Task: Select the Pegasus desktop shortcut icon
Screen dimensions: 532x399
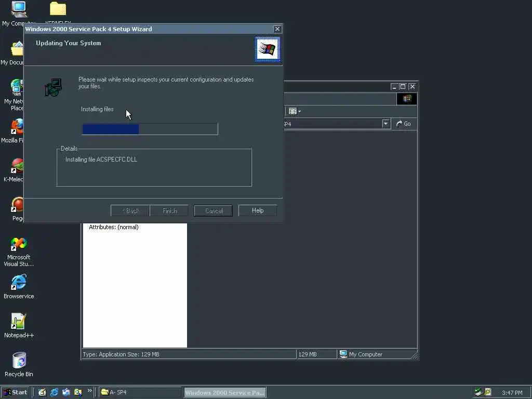Action: (x=17, y=205)
